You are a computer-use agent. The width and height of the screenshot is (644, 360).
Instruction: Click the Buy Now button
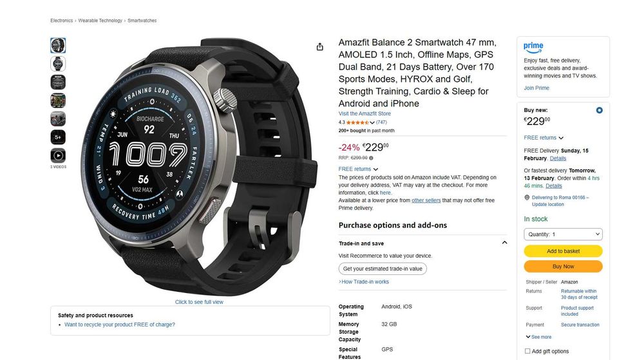[563, 267]
